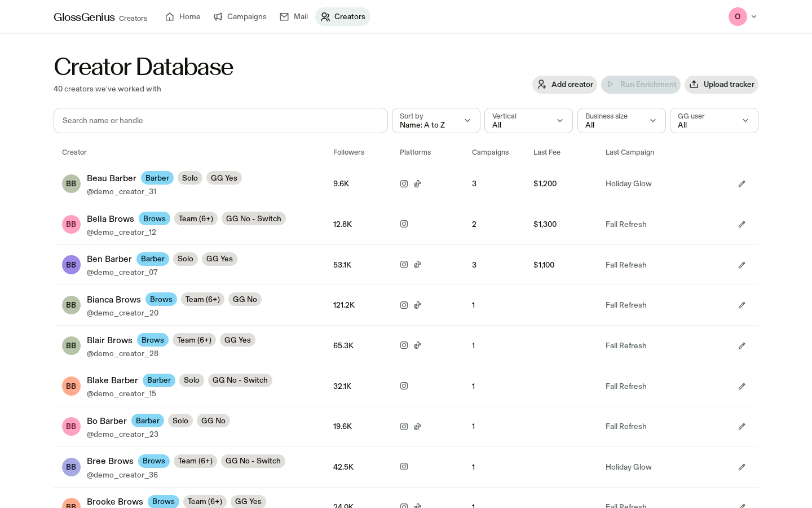Click the handle @demo_creator_07
812x508 pixels.
coord(122,272)
